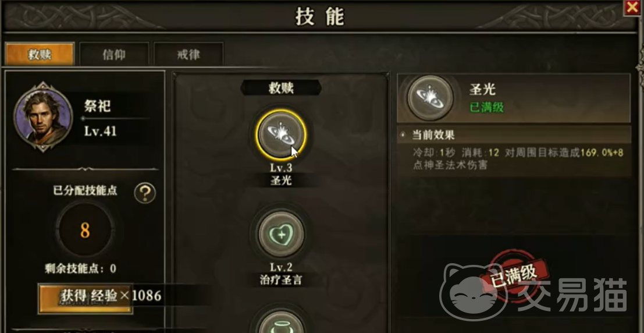This screenshot has height=333, width=644.
Task: Select the 圣光 skill icon in skill tree
Action: pyautogui.click(x=281, y=135)
